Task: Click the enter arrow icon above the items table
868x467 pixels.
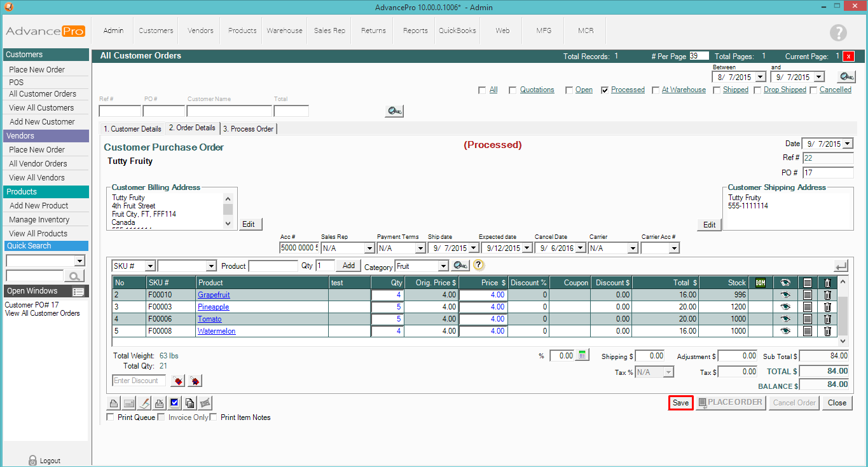Action: [x=841, y=266]
